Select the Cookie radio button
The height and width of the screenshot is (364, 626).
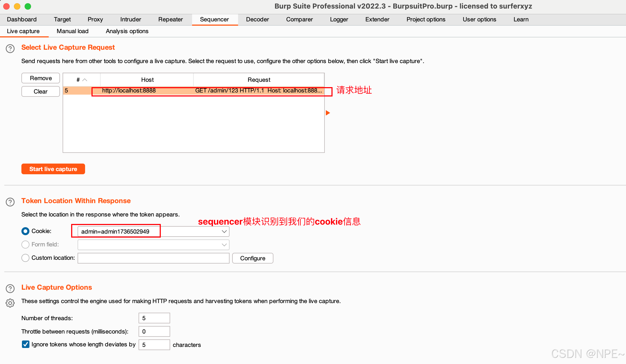point(25,231)
